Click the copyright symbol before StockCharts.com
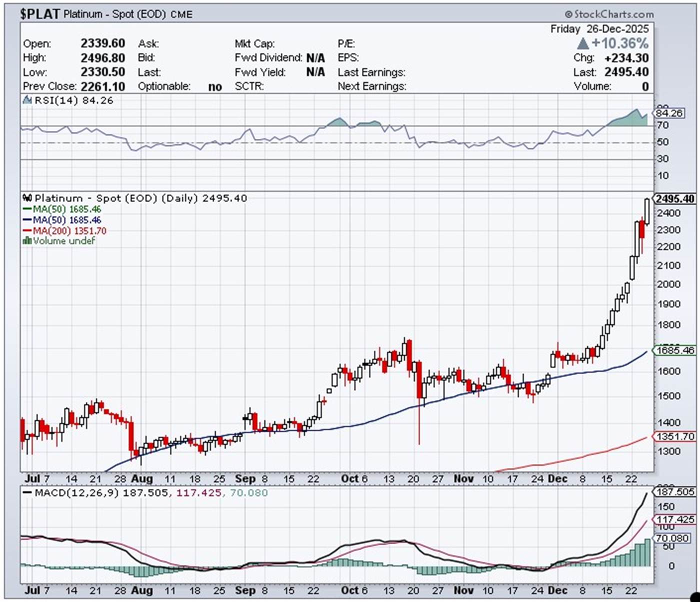700x602 pixels. (568, 14)
